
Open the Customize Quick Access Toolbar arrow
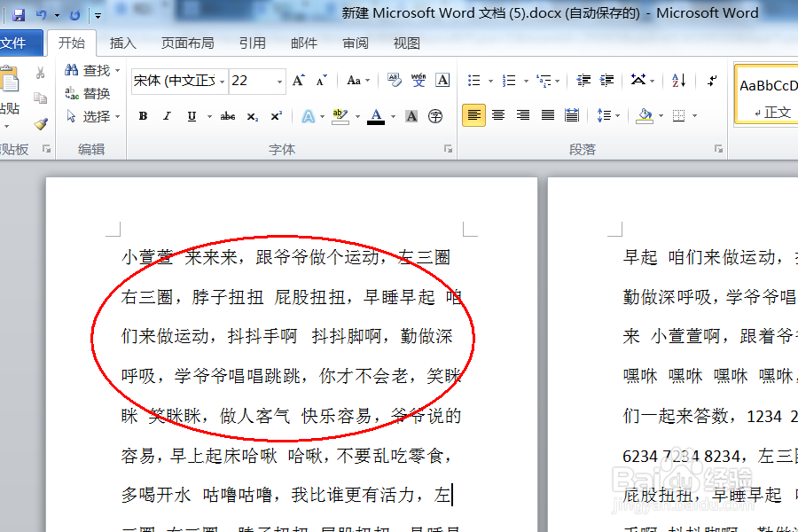pyautogui.click(x=98, y=15)
